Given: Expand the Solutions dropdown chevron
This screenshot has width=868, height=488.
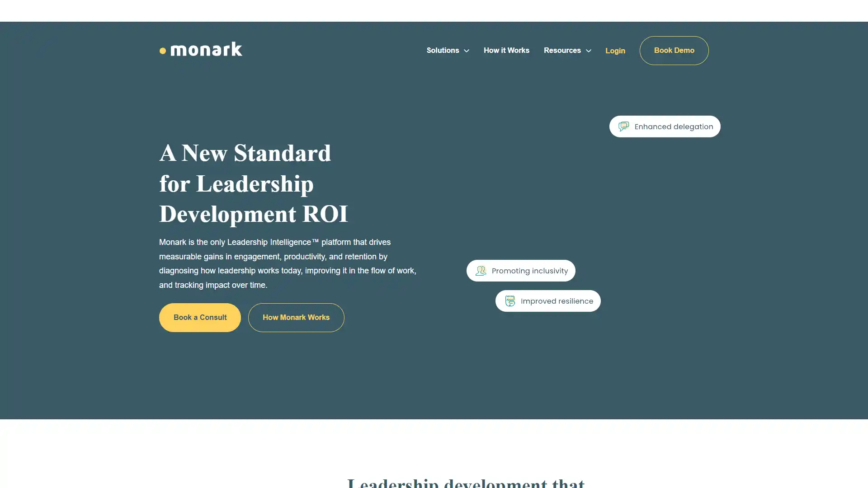Looking at the screenshot, I should 467,51.
